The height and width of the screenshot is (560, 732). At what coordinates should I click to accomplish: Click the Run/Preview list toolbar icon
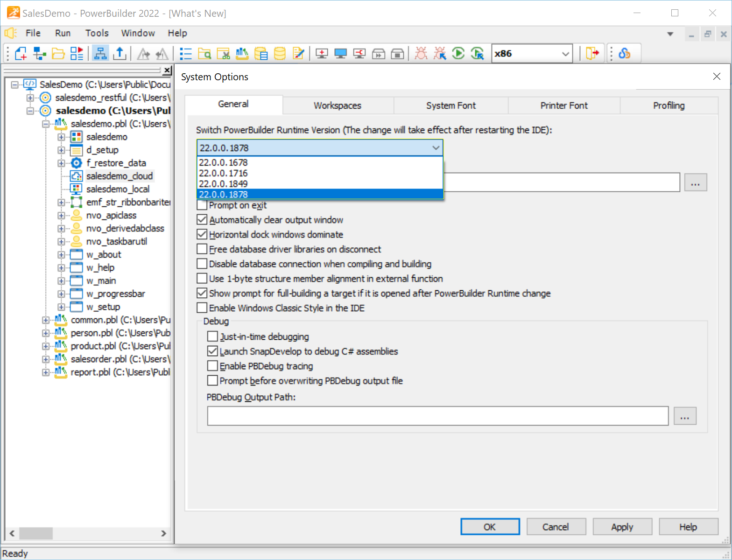tap(77, 54)
